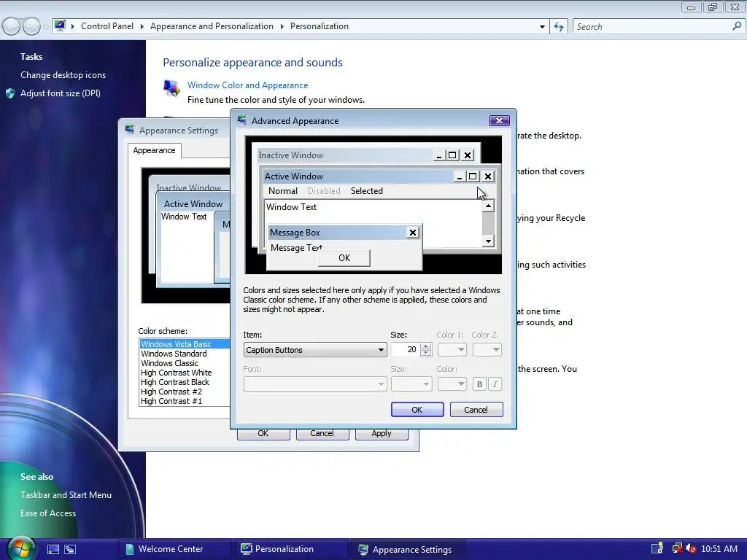The height and width of the screenshot is (560, 747).
Task: Select the Windows Standard color scheme
Action: (185, 354)
